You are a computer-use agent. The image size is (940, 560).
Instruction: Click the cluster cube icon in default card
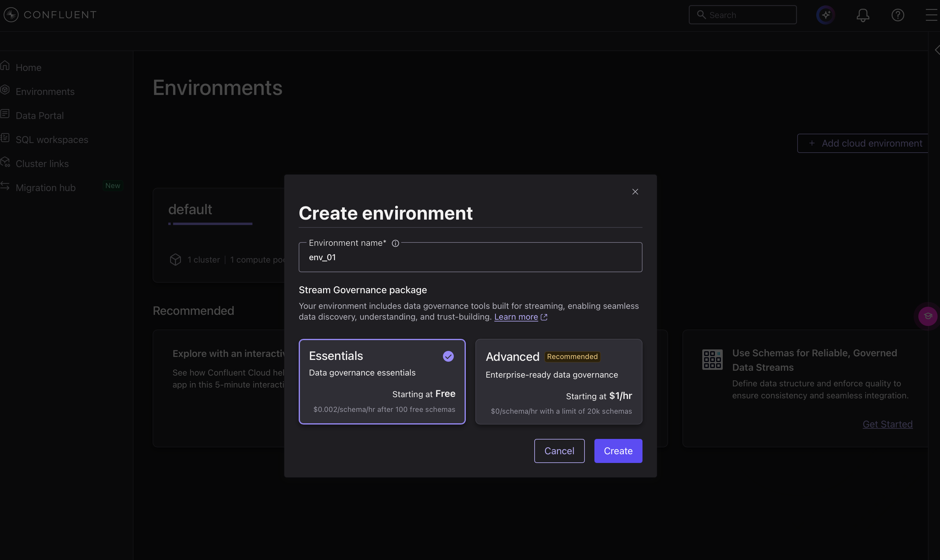(175, 260)
